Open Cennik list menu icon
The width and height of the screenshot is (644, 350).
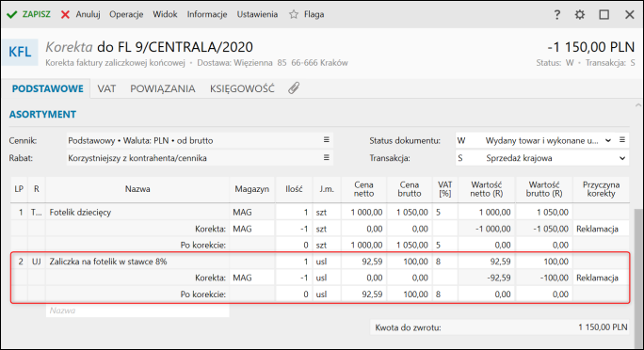[326, 140]
